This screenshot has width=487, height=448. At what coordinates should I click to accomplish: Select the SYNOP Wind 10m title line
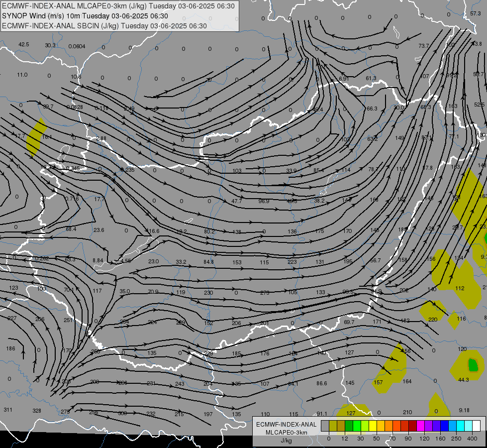pyautogui.click(x=85, y=16)
